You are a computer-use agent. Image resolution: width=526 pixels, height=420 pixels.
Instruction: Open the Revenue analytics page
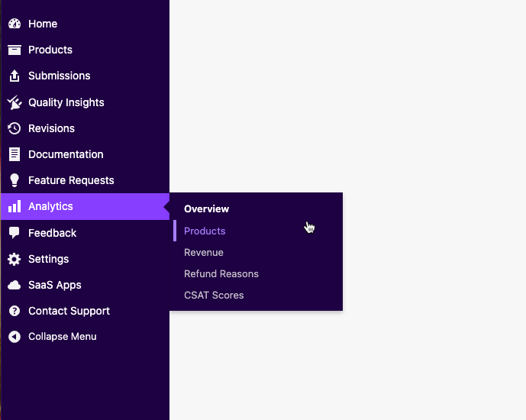click(x=203, y=252)
